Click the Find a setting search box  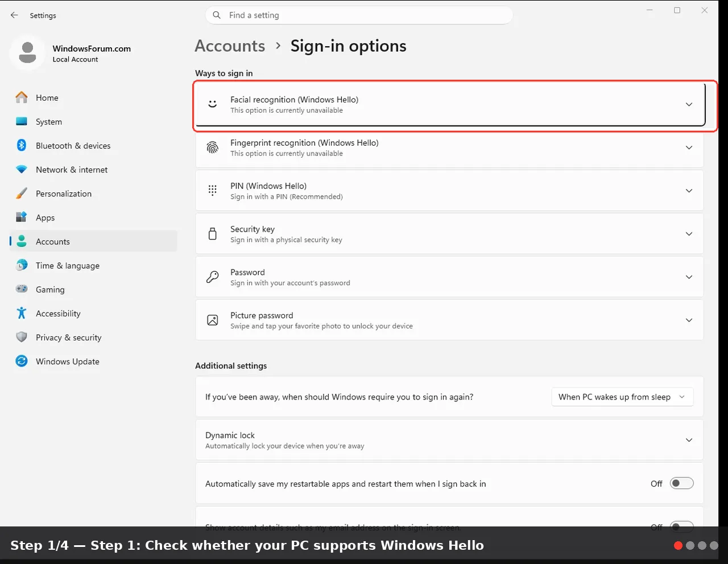pyautogui.click(x=359, y=15)
